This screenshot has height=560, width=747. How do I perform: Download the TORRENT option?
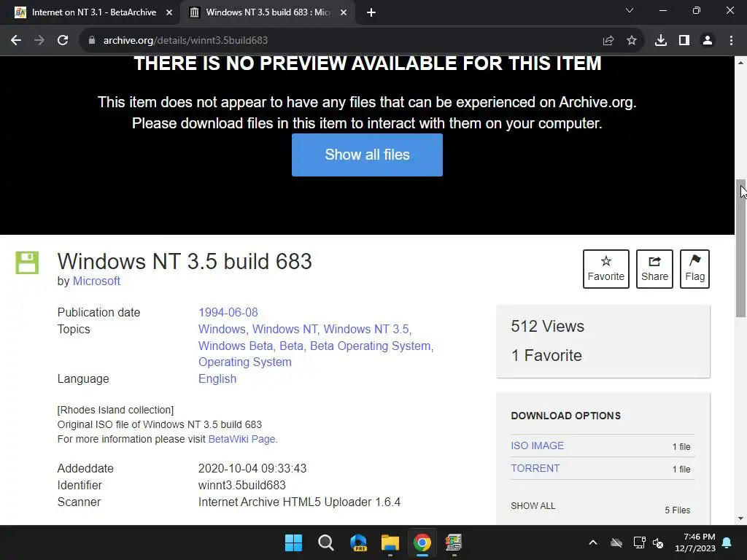pos(535,469)
